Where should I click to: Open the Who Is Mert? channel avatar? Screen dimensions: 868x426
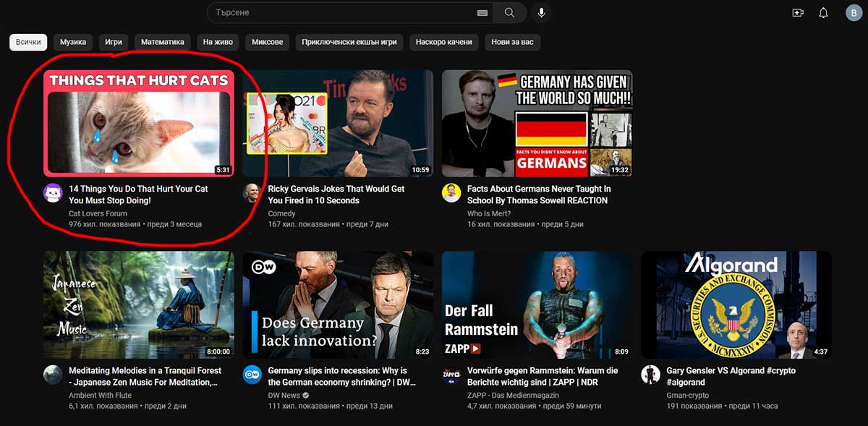(x=451, y=193)
